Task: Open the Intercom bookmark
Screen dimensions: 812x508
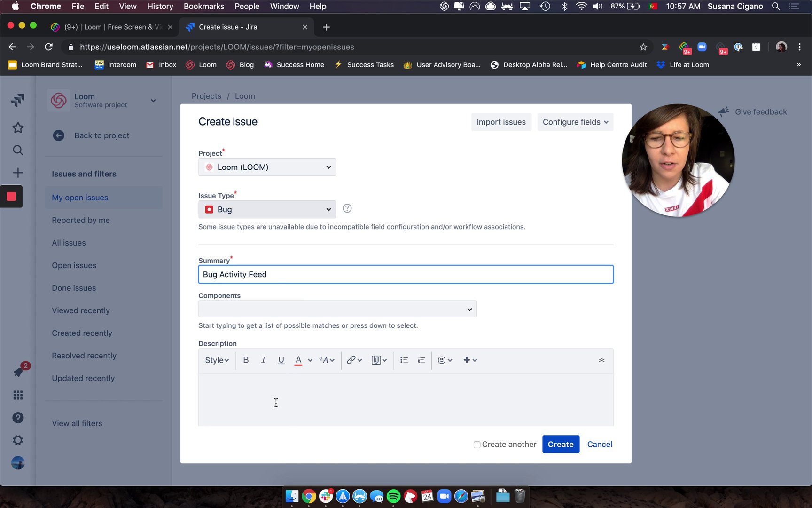Action: [x=116, y=65]
